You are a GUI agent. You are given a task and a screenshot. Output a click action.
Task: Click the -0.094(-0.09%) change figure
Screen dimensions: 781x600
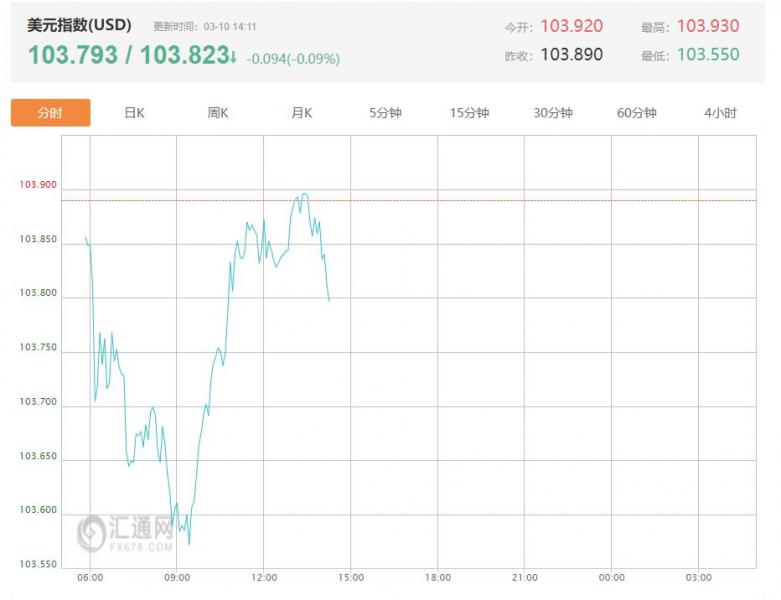[293, 59]
